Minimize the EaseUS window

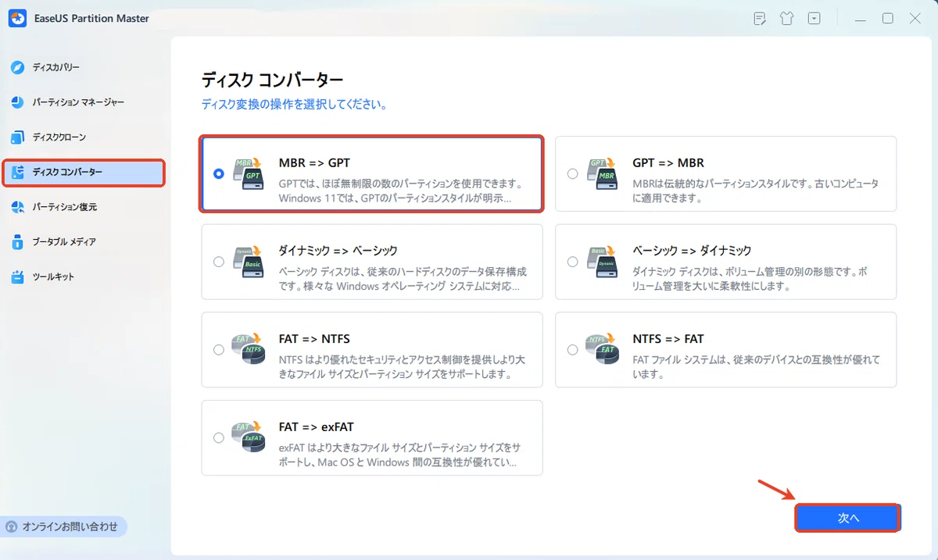(x=861, y=18)
